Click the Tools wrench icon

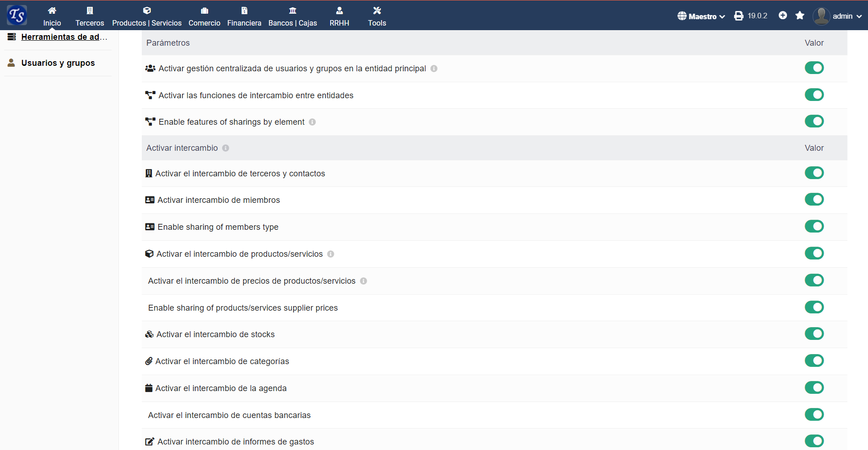[x=377, y=11]
